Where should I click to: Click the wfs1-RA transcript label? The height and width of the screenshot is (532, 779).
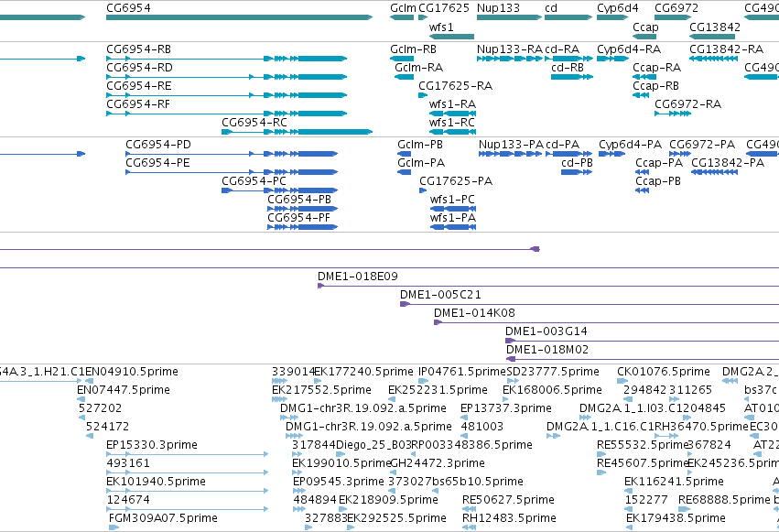tap(452, 104)
